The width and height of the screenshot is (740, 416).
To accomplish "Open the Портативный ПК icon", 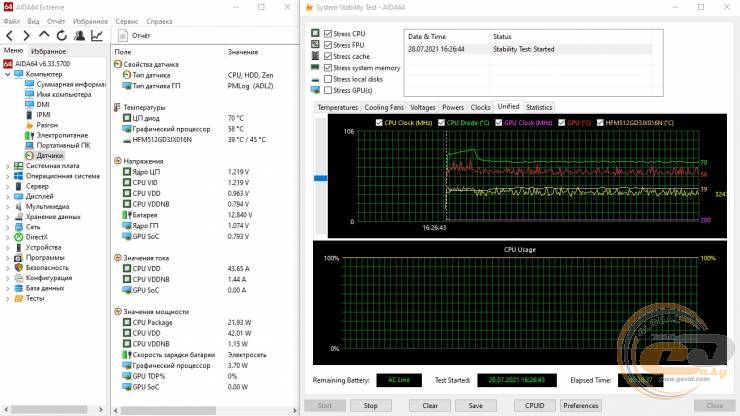I will 29,145.
